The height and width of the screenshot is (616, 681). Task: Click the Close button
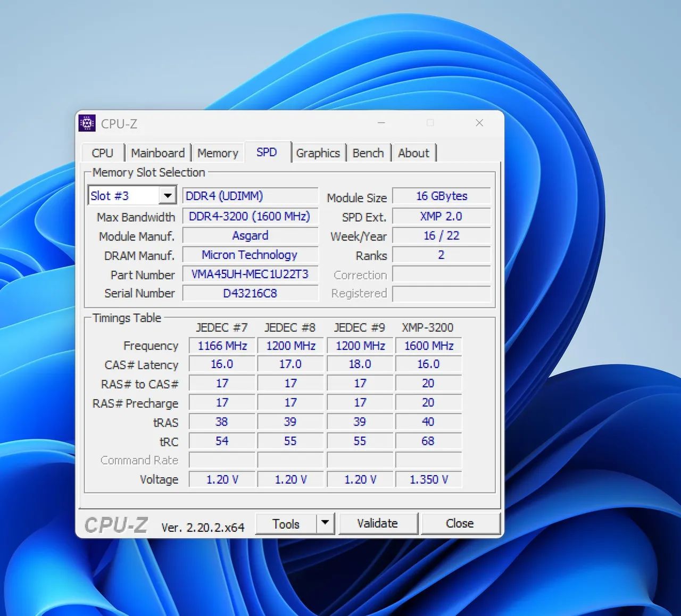pos(460,523)
